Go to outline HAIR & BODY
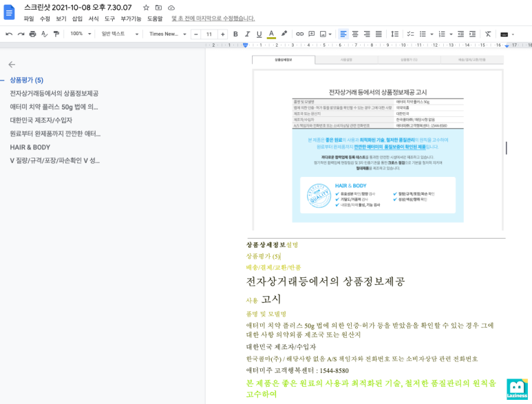 pyautogui.click(x=30, y=147)
